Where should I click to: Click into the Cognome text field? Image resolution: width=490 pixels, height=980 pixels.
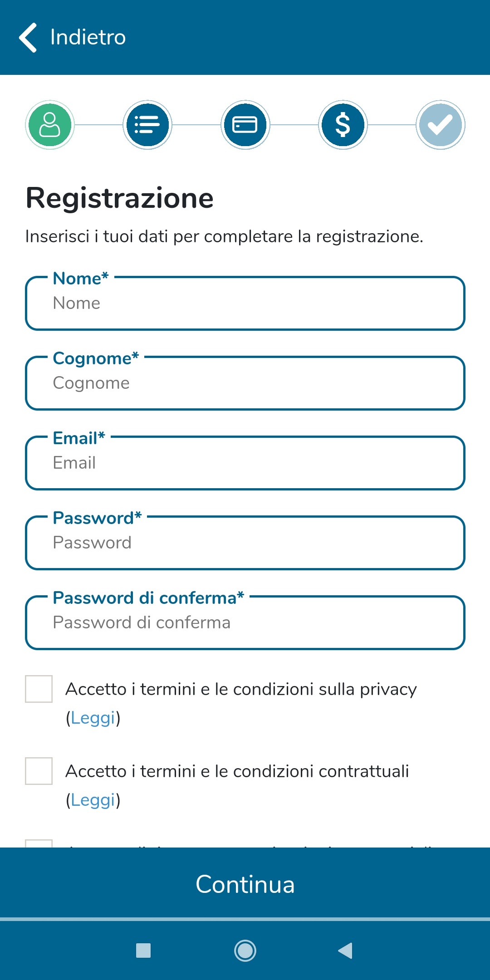pos(245,383)
